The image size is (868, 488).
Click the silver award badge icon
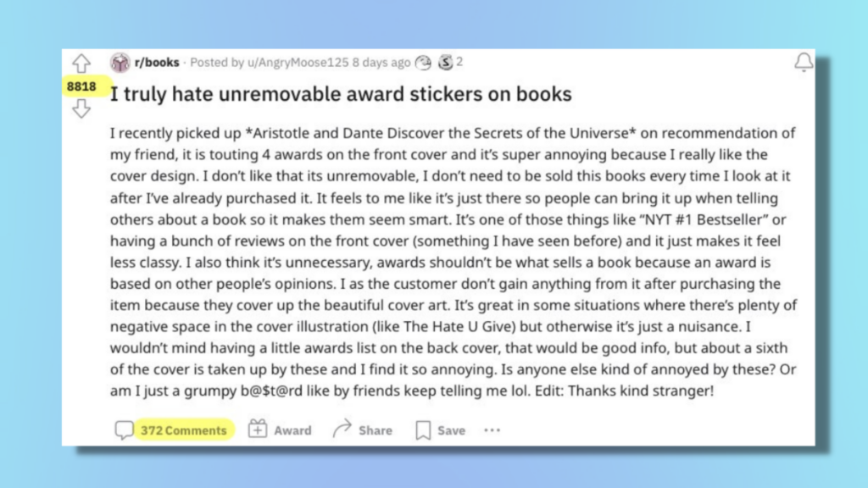pos(446,63)
